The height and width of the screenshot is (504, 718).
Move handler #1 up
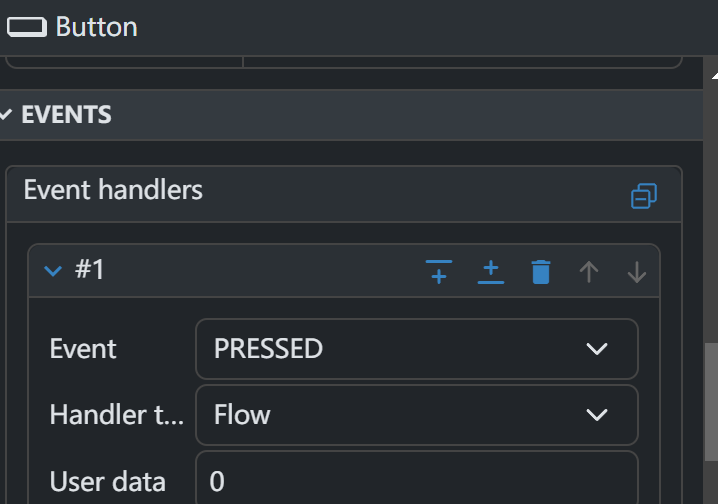589,271
